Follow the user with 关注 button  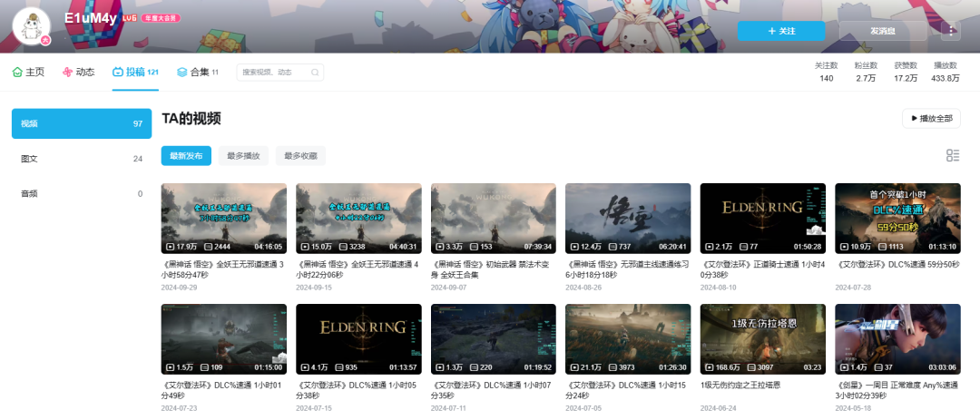(780, 31)
